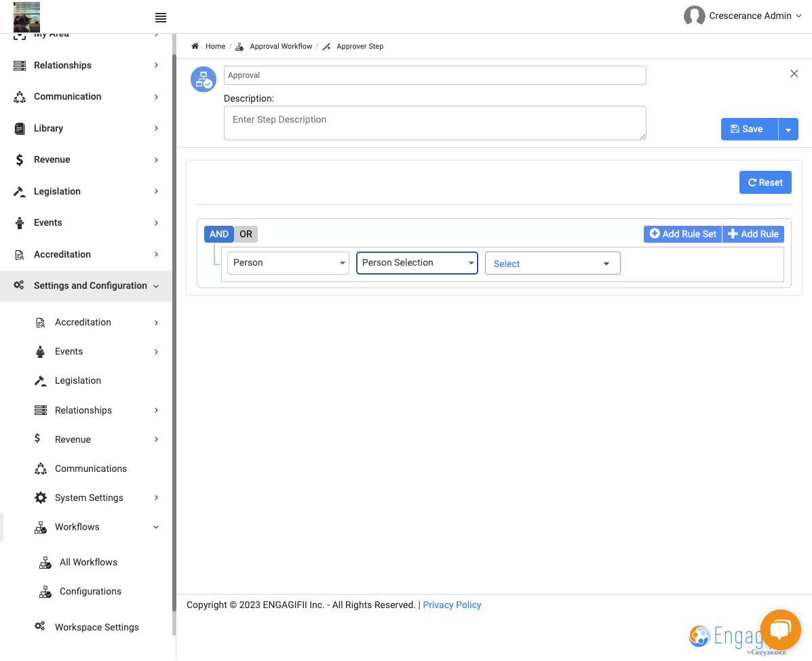The width and height of the screenshot is (812, 661).
Task: Open the chat support bubble
Action: [780, 629]
